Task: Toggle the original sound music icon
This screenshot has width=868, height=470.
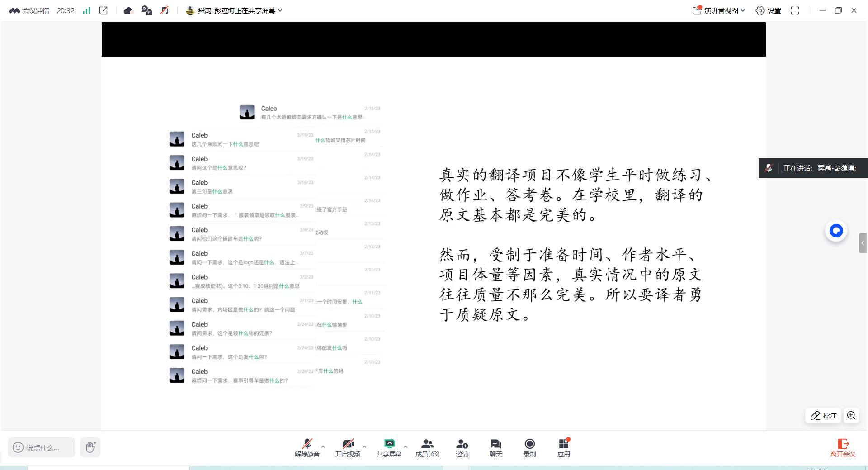Action: click(165, 10)
